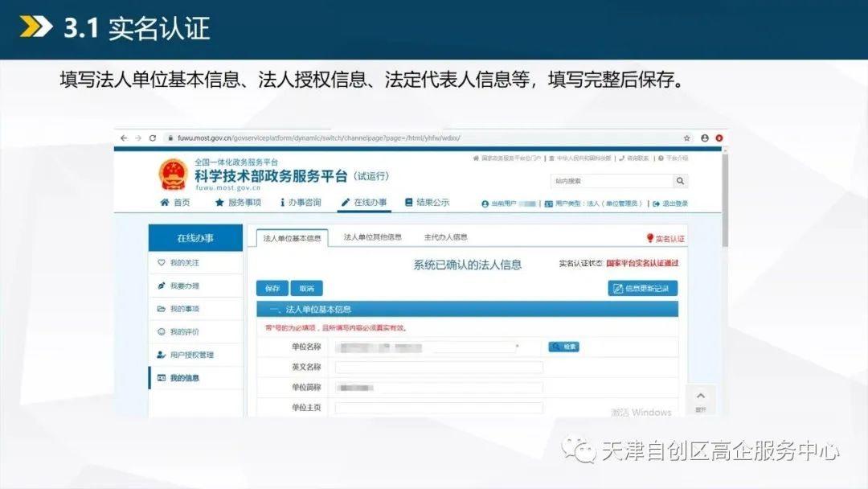The height and width of the screenshot is (489, 868).
Task: Click the 单位主页 input field
Action: coord(439,408)
